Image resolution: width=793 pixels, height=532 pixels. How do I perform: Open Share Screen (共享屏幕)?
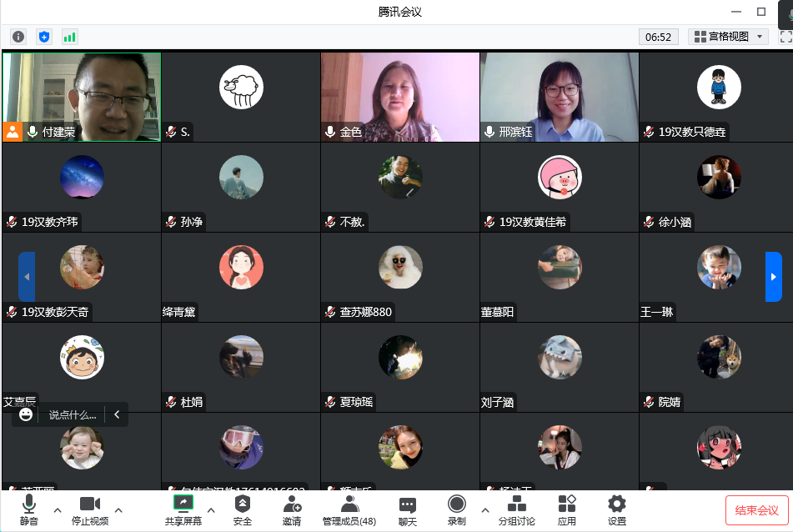click(x=183, y=509)
